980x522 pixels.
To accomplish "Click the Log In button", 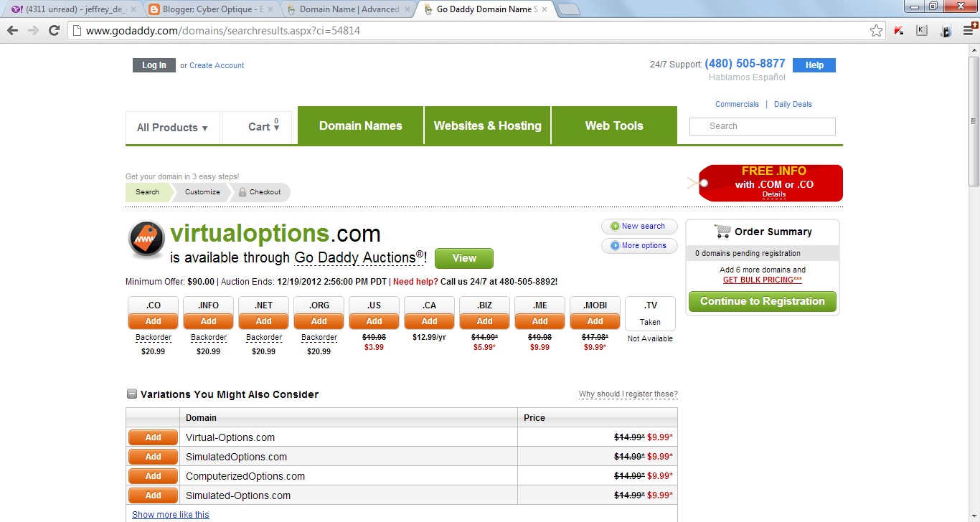I will (x=154, y=65).
